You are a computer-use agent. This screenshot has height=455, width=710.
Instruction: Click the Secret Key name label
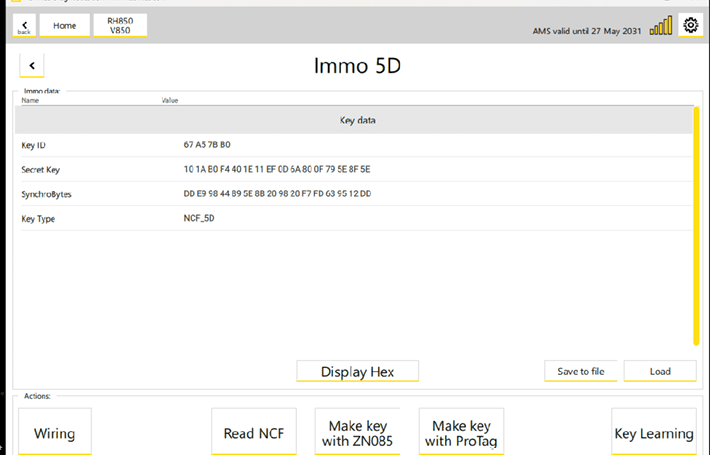click(40, 170)
